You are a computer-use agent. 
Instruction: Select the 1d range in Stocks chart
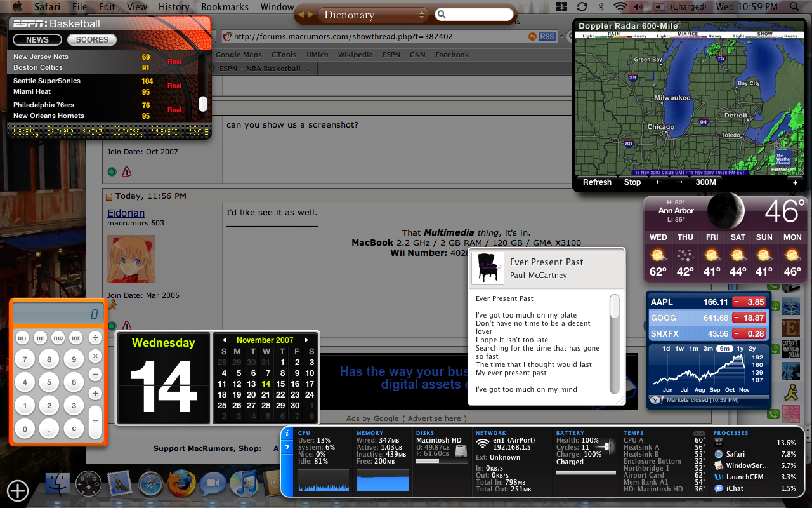(666, 349)
